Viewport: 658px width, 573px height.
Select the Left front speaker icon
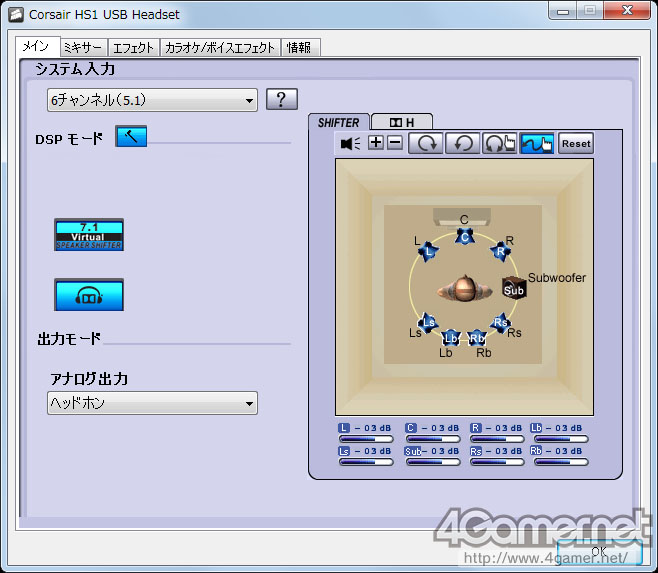tap(428, 252)
